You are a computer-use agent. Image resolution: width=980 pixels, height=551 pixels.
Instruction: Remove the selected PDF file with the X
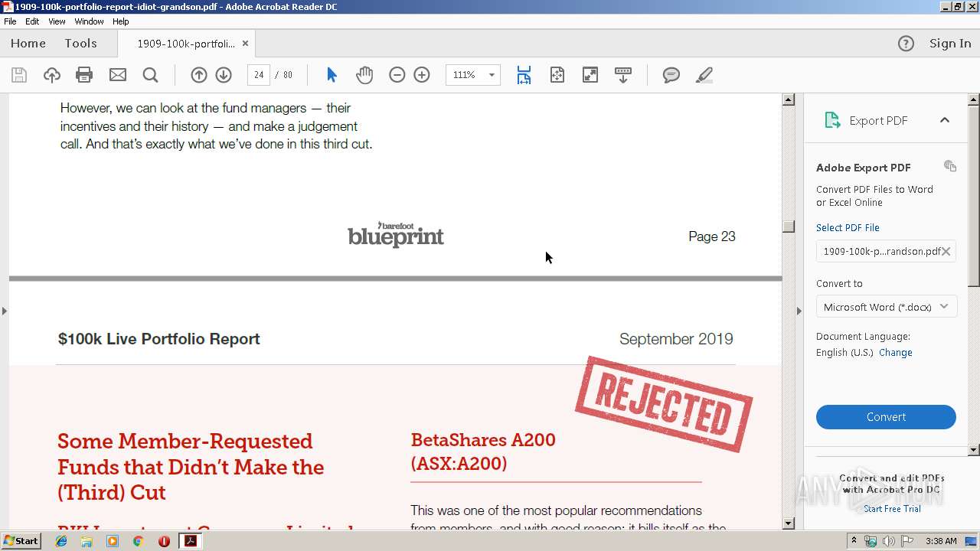click(946, 251)
